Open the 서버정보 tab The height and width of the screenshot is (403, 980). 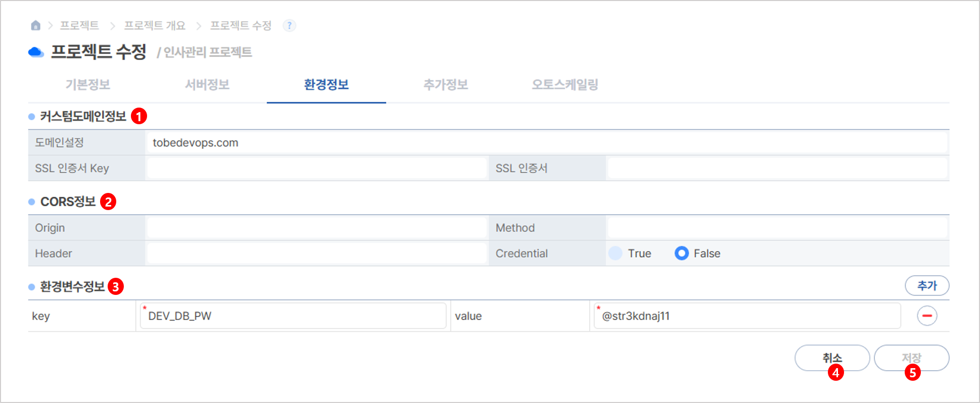pyautogui.click(x=207, y=84)
